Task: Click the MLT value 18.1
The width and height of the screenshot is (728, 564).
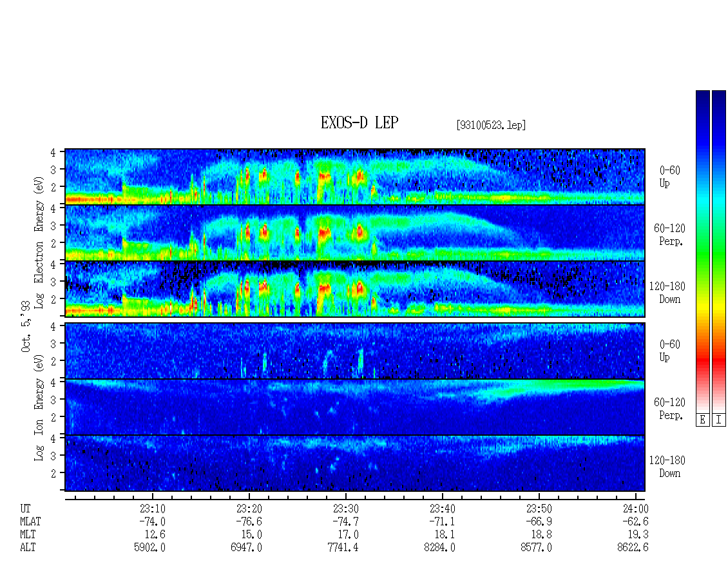Action: tap(445, 535)
